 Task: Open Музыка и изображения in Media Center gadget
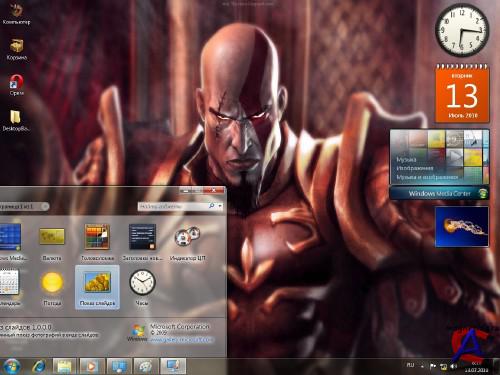click(427, 177)
